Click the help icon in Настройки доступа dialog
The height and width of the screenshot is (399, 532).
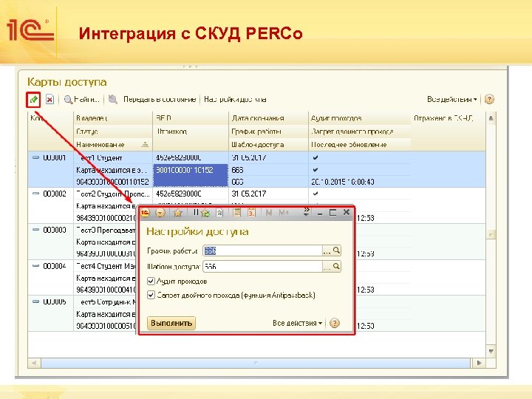(335, 323)
